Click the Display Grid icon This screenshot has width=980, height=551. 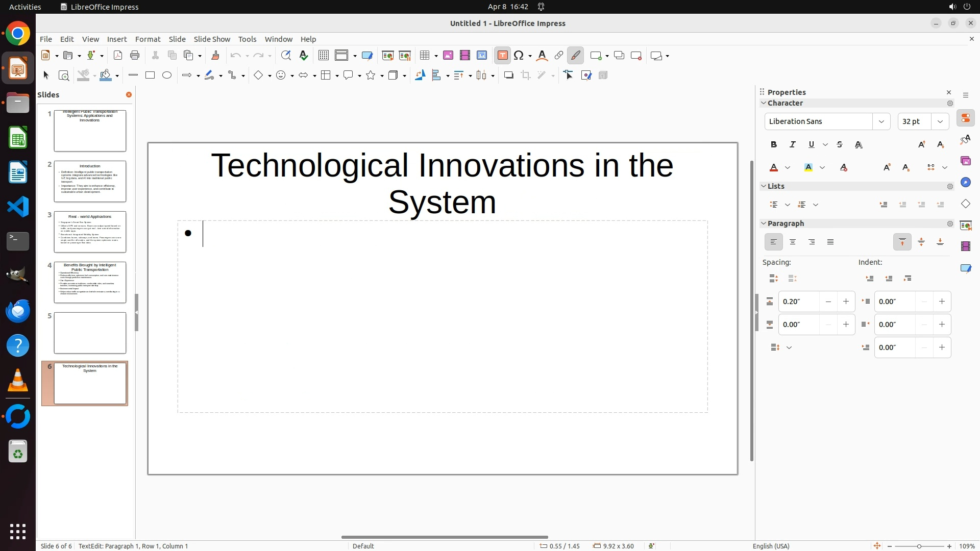tap(323, 56)
